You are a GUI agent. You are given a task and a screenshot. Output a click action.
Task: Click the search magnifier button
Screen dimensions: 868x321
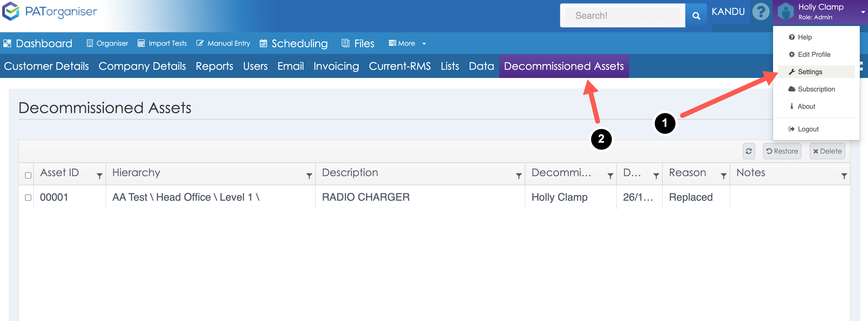click(x=696, y=16)
